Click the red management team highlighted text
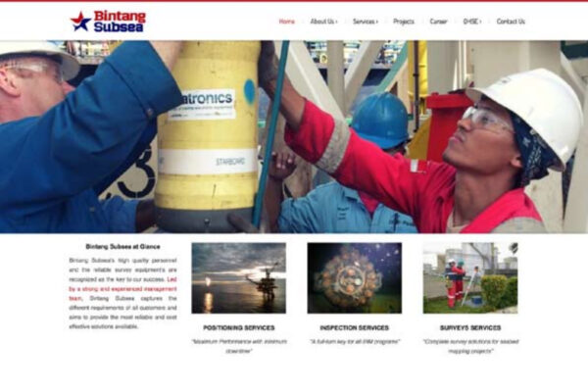 click(122, 289)
